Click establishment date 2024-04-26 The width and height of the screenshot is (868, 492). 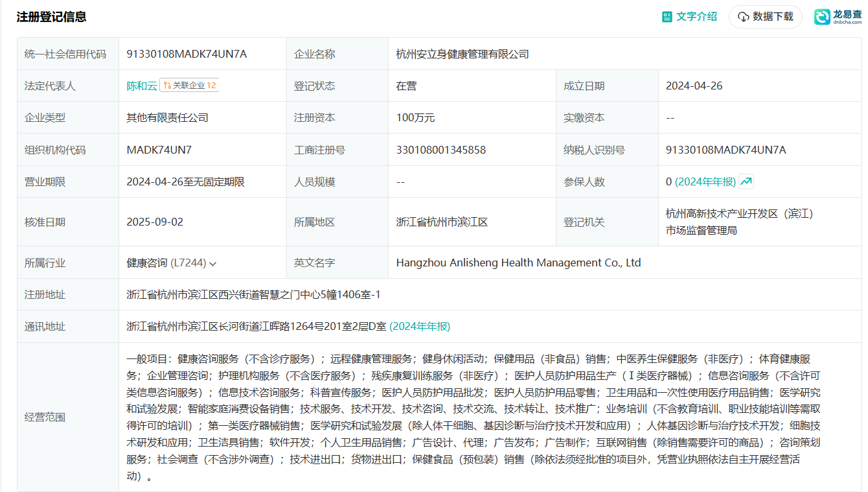pyautogui.click(x=694, y=86)
